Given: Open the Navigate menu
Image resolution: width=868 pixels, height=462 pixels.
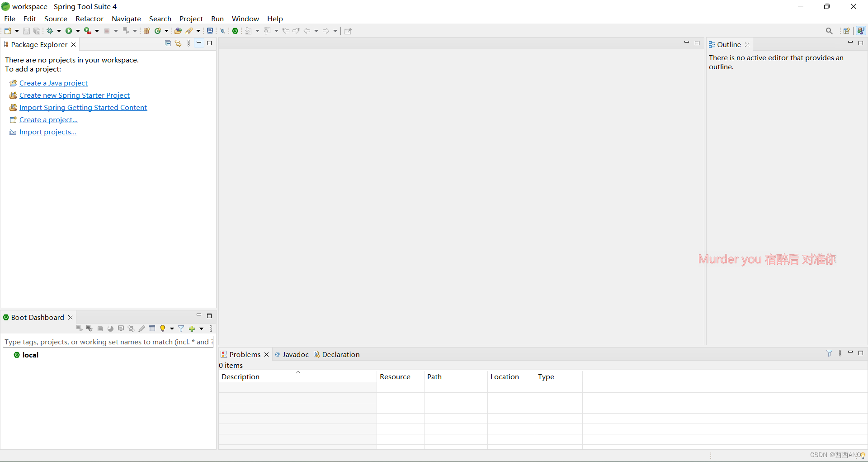Looking at the screenshot, I should coord(126,19).
